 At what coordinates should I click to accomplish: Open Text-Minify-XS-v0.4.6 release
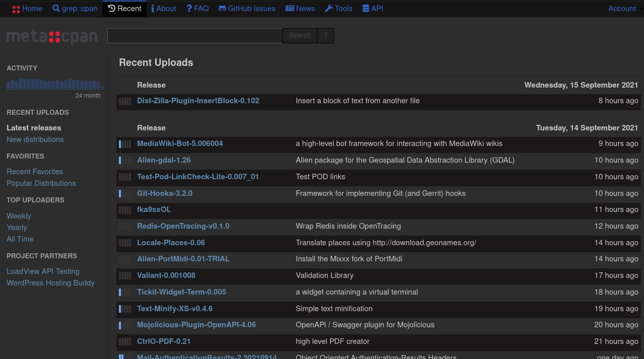[175, 309]
